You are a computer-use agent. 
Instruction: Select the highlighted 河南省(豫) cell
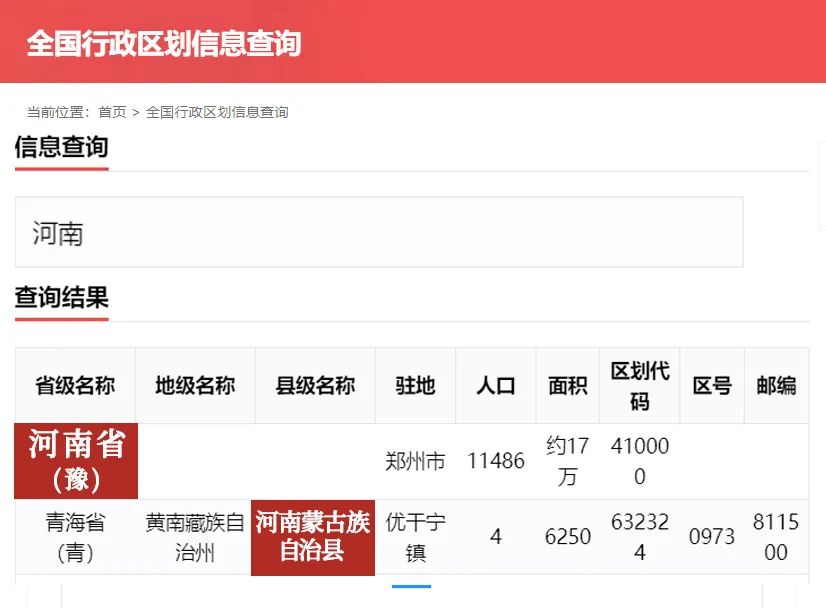(76, 461)
